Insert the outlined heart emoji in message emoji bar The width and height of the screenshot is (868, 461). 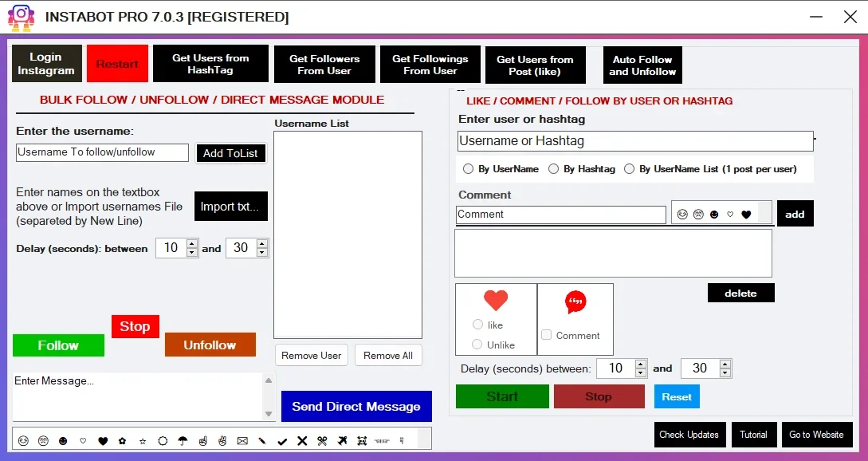point(83,441)
